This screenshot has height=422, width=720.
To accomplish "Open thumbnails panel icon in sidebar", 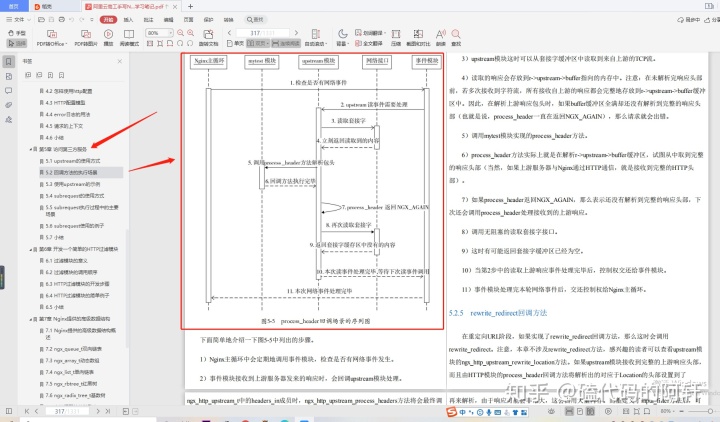I will pos(9,76).
